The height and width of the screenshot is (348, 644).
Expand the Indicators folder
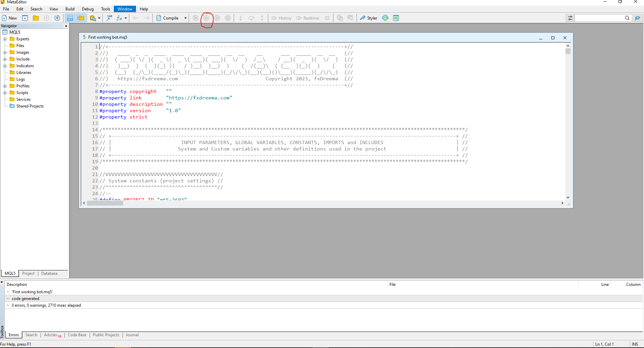point(5,66)
